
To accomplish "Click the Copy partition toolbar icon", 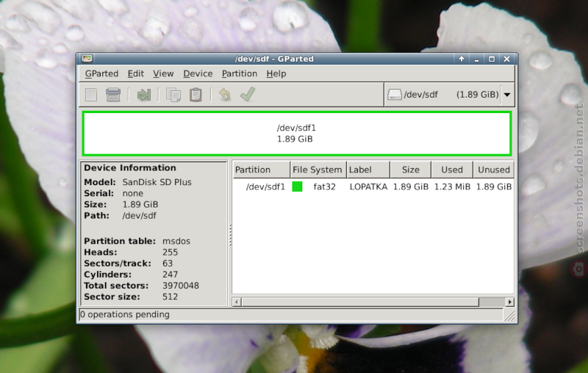I will (x=173, y=95).
